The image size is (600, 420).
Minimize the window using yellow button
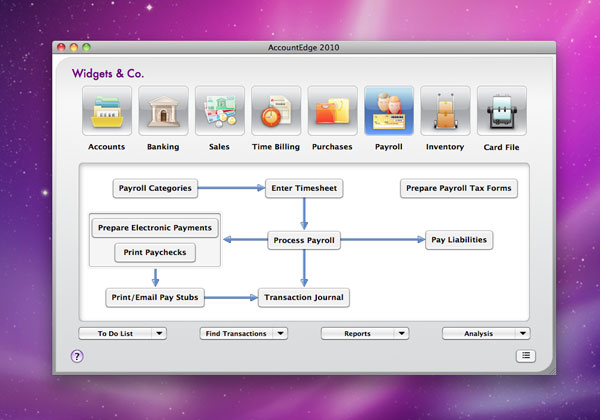(x=74, y=47)
